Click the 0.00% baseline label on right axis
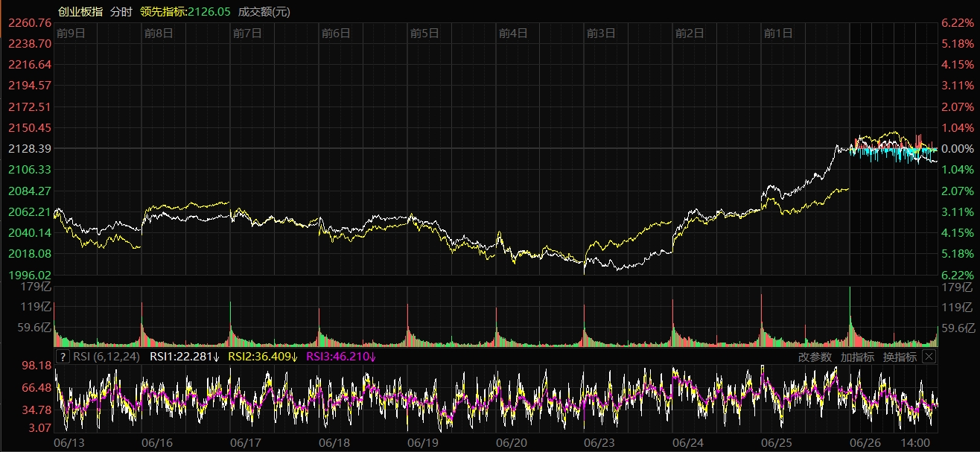Image resolution: width=980 pixels, height=452 pixels. 958,149
